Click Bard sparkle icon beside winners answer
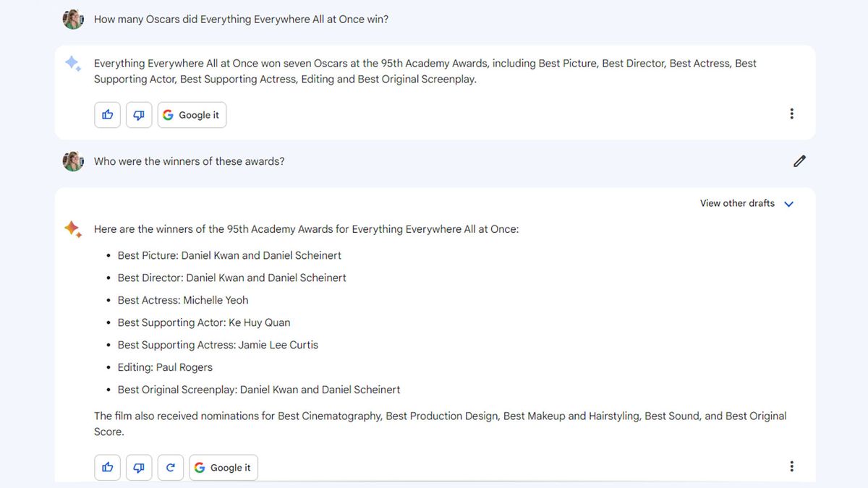 tap(73, 229)
